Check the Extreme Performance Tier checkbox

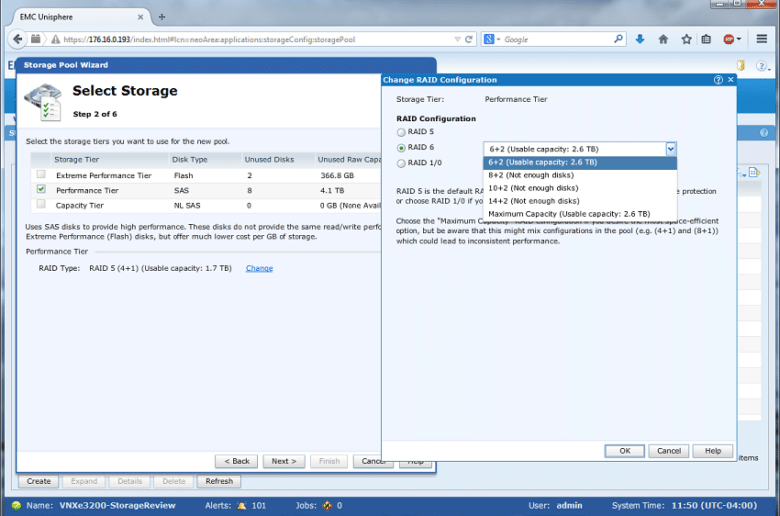[x=41, y=174]
